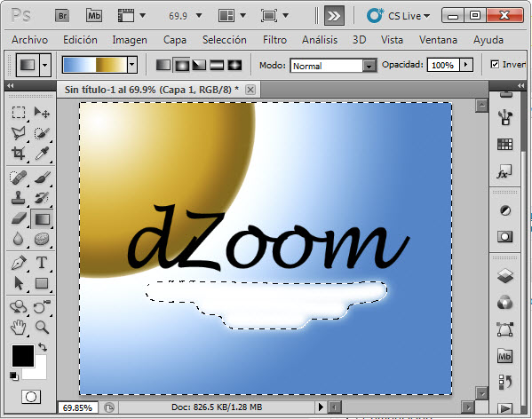
Task: Choose the linear gradient style
Action: (x=163, y=65)
